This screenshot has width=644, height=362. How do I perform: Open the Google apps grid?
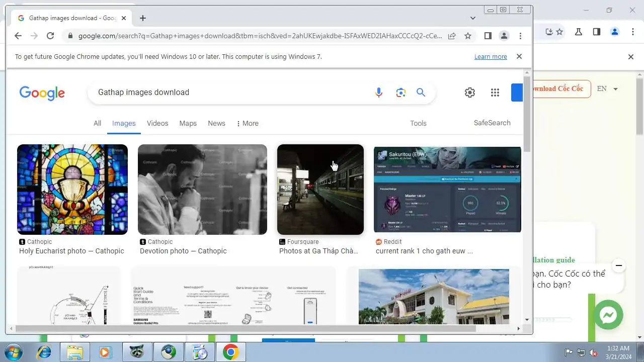pos(495,93)
